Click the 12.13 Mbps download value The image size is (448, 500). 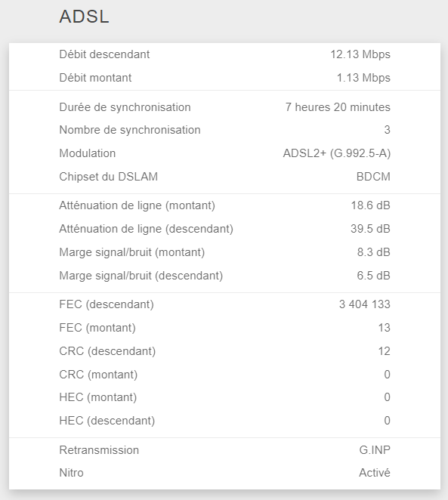click(360, 54)
